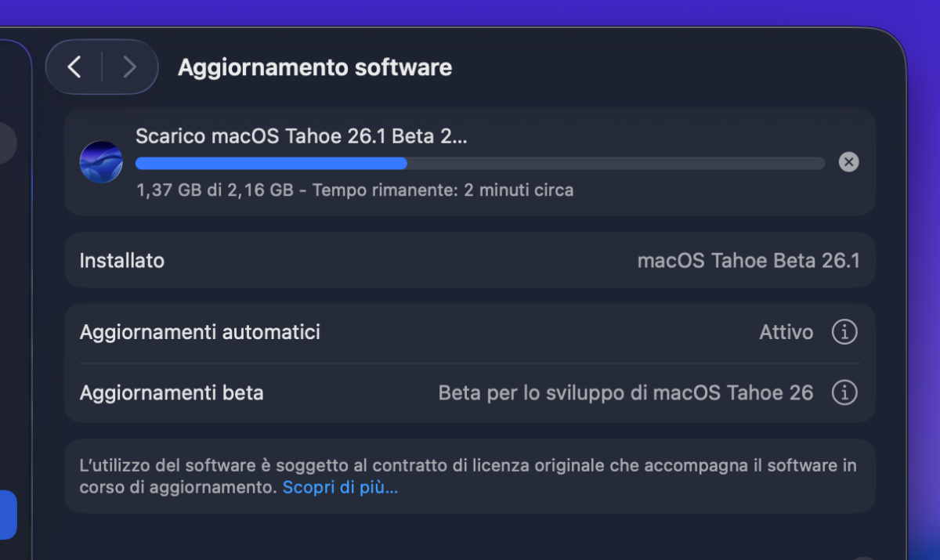Click the back navigation chevron

[74, 67]
